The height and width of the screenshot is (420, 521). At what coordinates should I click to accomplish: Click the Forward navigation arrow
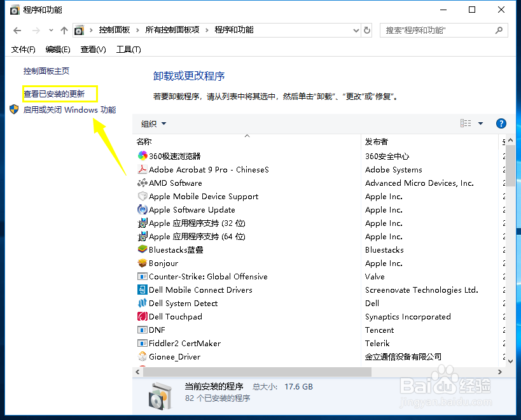coord(36,31)
